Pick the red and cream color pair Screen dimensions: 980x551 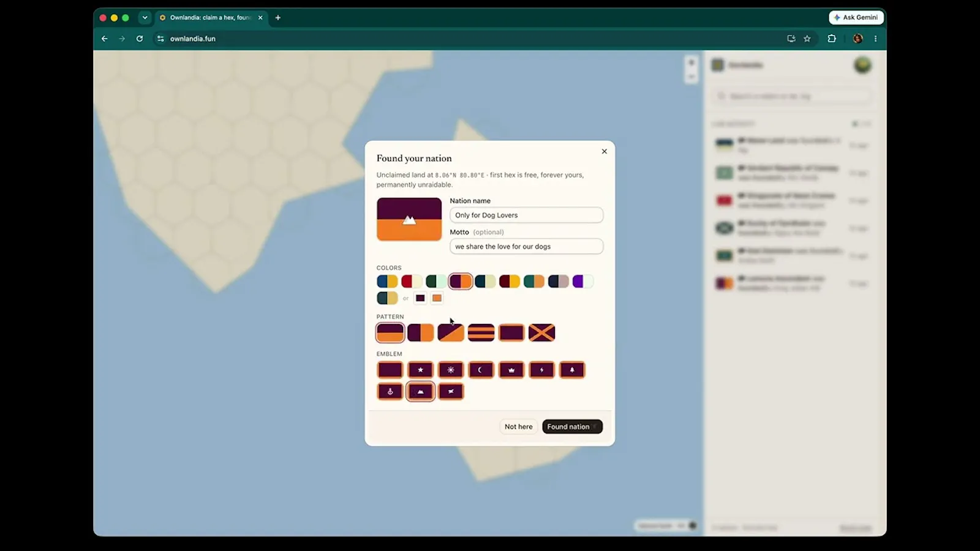pos(412,282)
